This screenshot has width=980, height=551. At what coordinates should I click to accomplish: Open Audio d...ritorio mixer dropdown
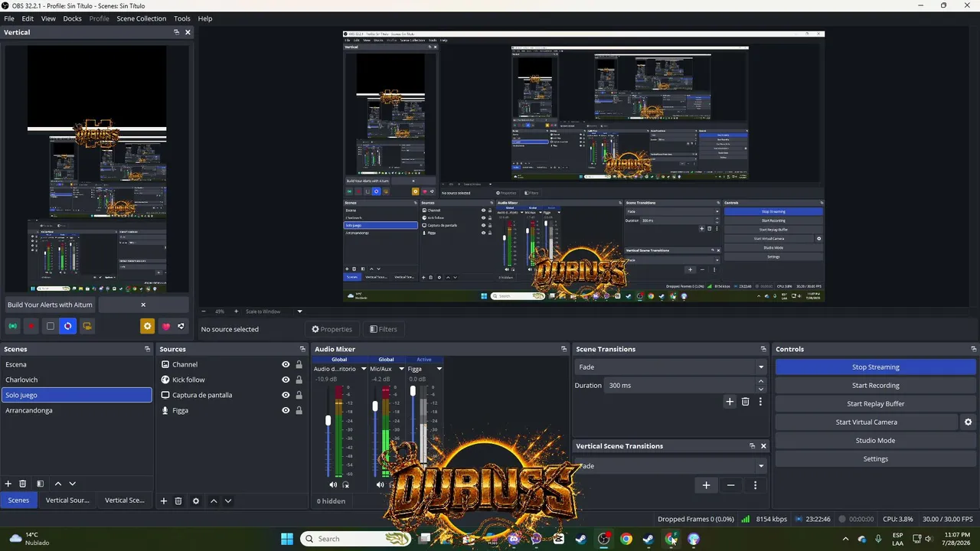[362, 369]
